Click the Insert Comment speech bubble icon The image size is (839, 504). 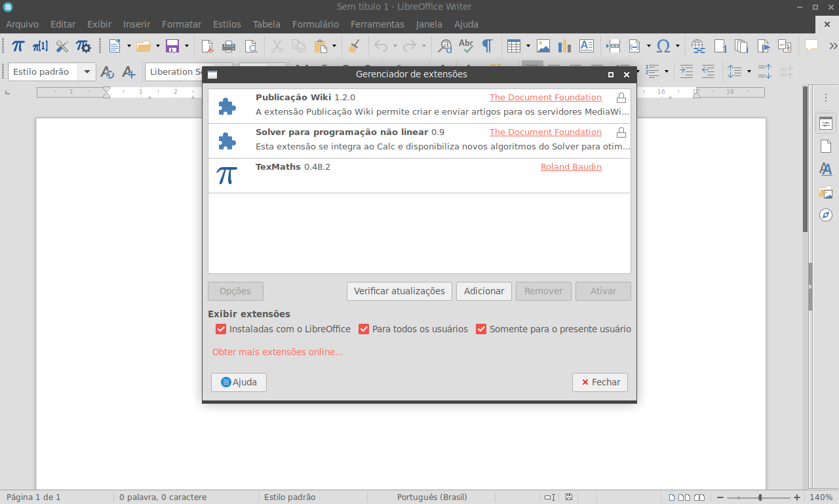(811, 46)
